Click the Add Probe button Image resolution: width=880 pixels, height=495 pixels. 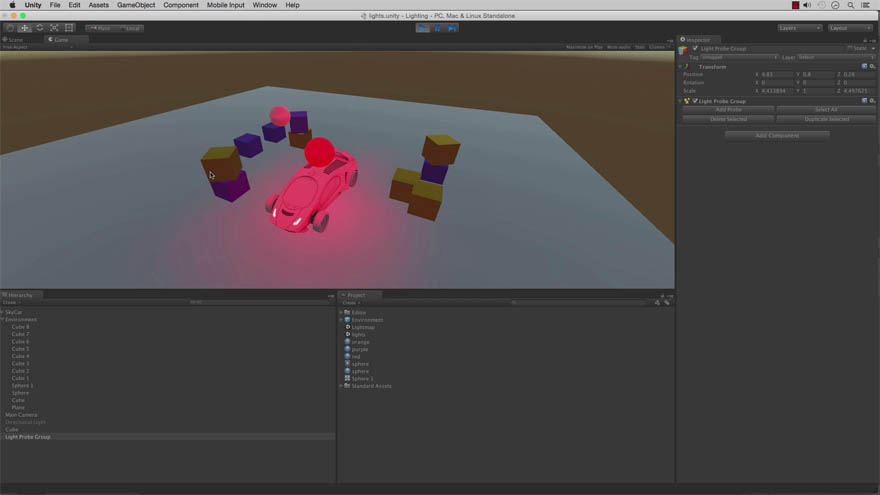tap(728, 109)
